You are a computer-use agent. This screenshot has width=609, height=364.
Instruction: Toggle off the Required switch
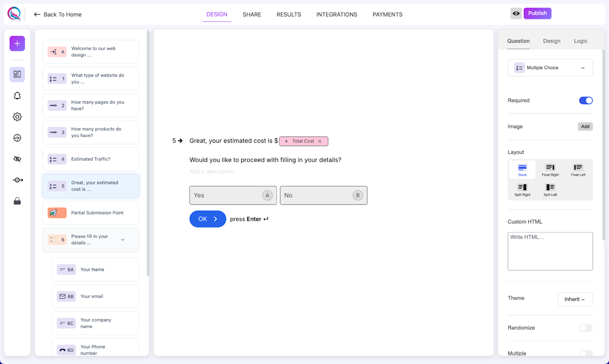coord(586,100)
